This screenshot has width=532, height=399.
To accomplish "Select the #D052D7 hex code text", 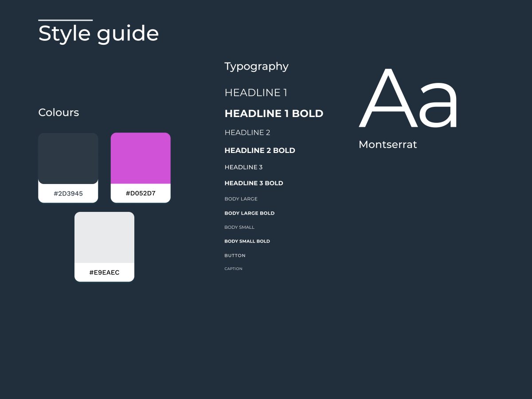I will [x=141, y=194].
